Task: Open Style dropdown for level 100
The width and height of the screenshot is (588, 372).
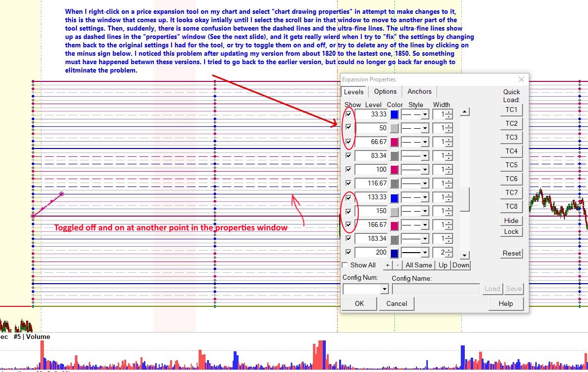Action: pos(425,170)
